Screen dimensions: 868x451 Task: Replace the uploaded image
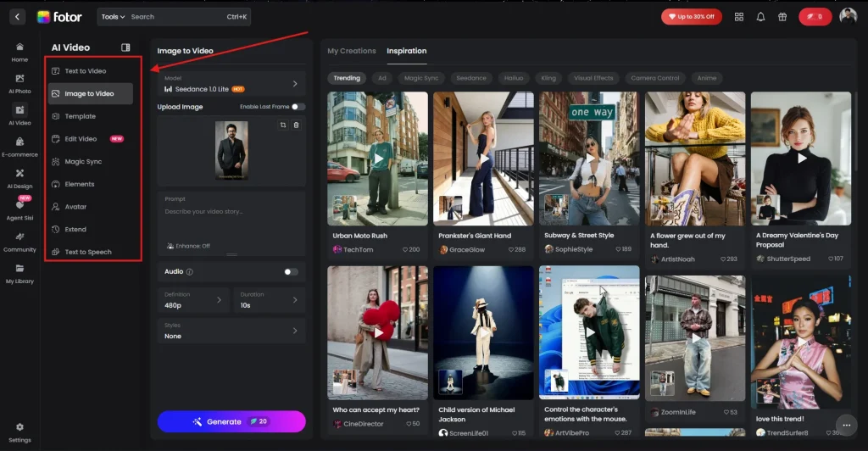(x=283, y=125)
